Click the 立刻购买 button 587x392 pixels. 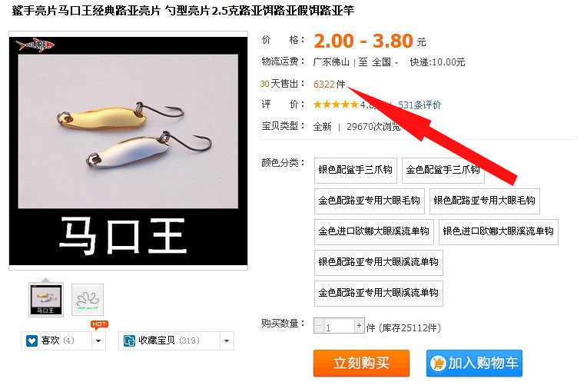click(361, 363)
